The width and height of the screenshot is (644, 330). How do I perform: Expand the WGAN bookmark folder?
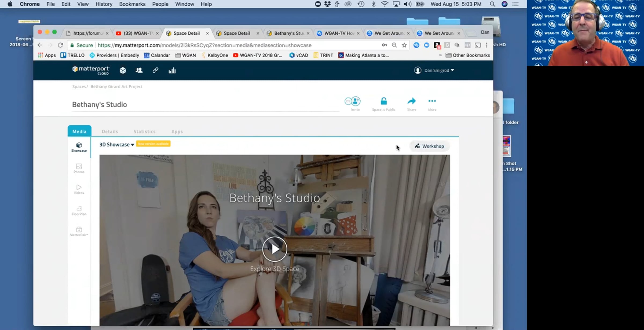pyautogui.click(x=185, y=55)
